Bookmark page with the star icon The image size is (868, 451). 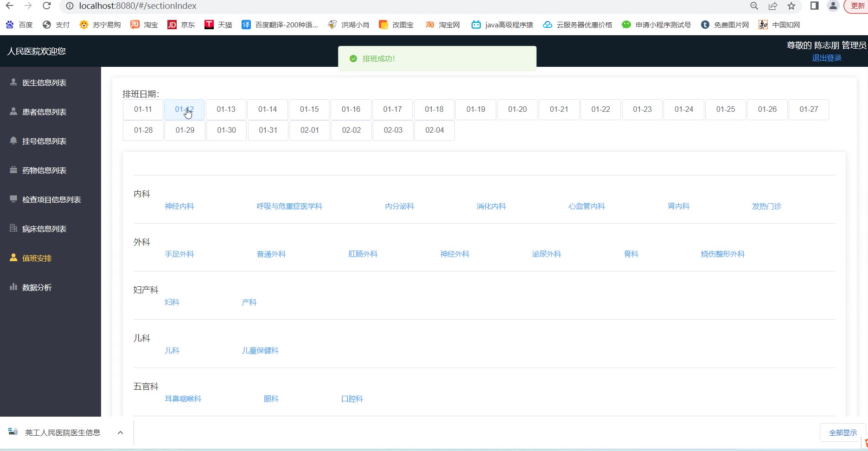click(791, 6)
